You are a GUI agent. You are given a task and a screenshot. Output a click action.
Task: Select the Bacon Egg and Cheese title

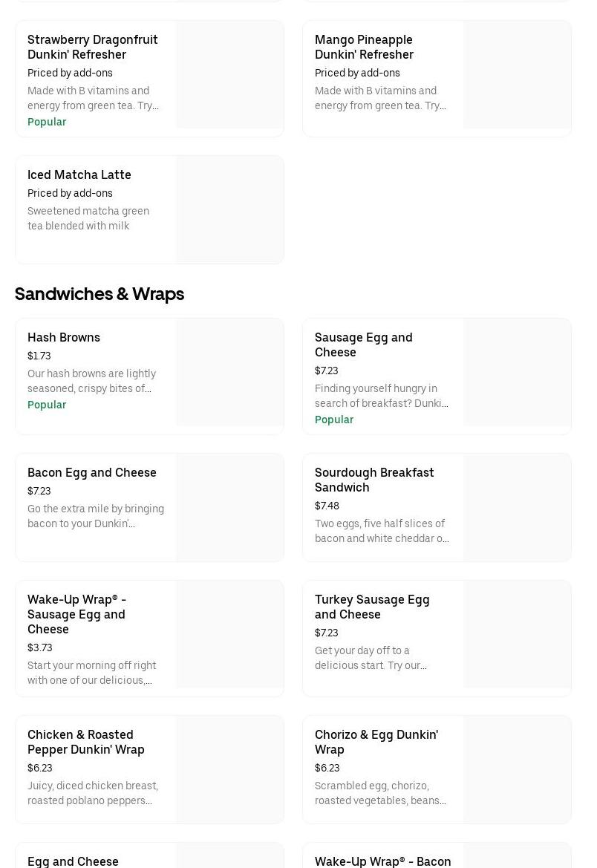point(92,472)
